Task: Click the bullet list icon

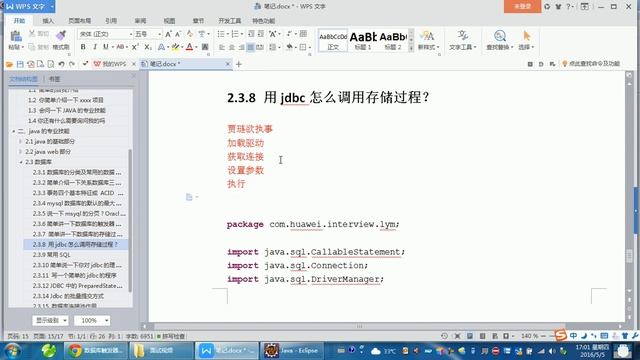Action: pos(221,34)
